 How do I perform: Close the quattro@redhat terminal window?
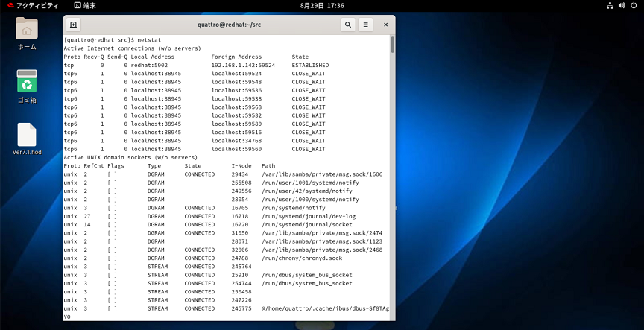[385, 25]
